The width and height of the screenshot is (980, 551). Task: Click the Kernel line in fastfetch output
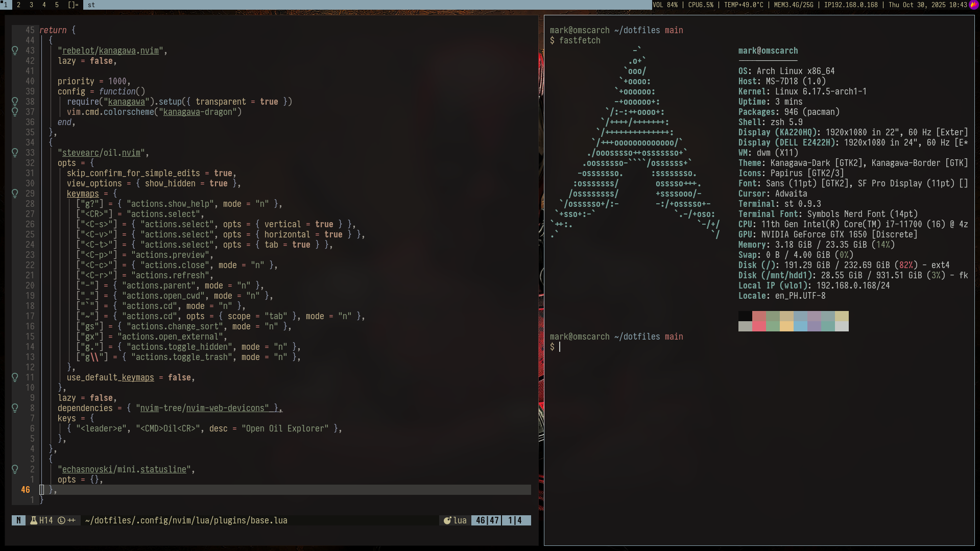(x=802, y=91)
